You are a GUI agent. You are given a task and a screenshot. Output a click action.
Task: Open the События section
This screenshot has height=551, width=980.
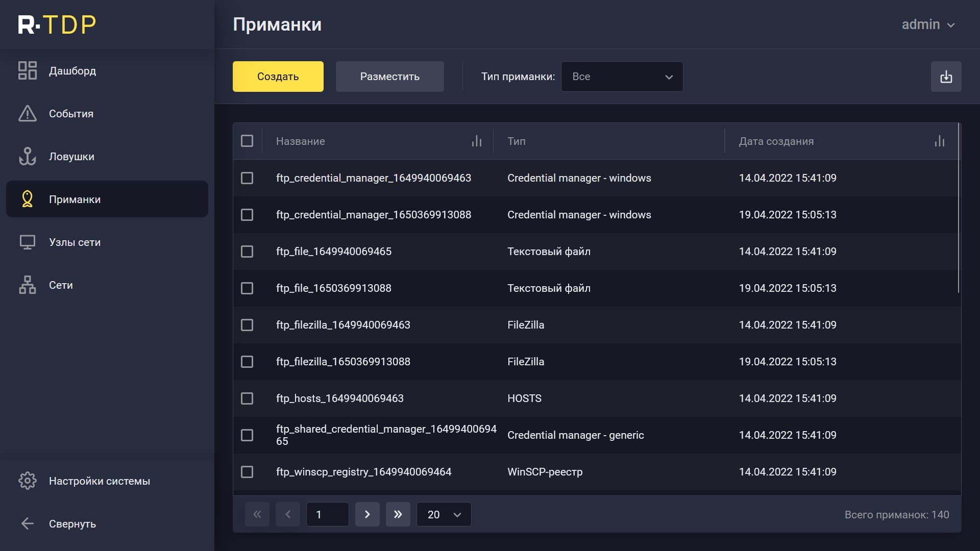107,113
